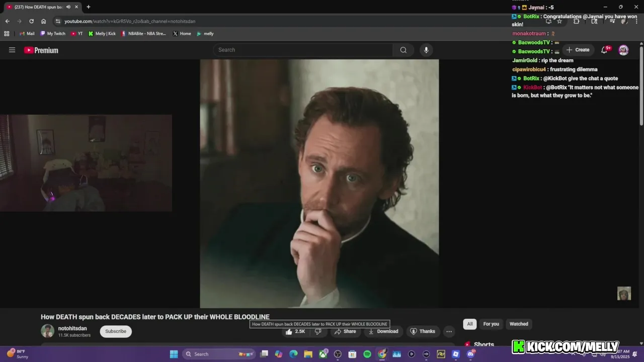Click the Download button

(x=383, y=331)
